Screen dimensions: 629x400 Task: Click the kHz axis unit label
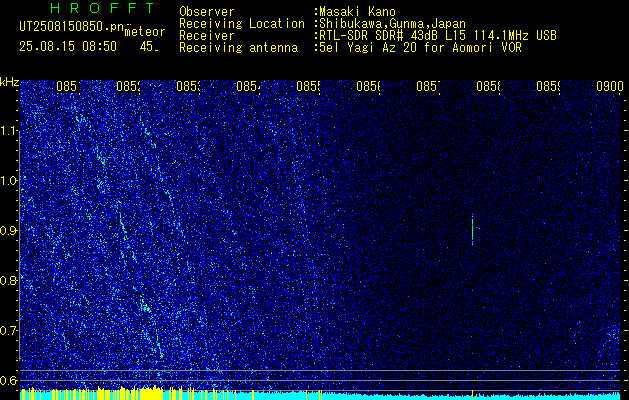click(x=10, y=83)
